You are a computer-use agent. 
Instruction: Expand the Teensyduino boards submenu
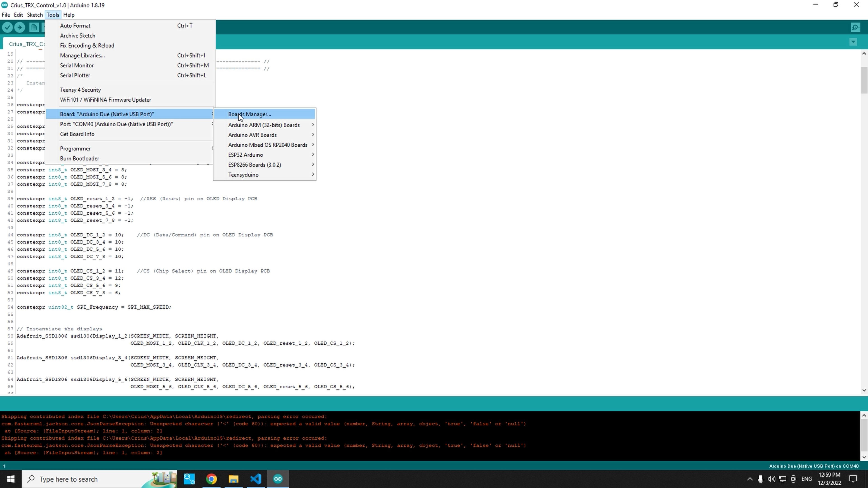point(243,175)
